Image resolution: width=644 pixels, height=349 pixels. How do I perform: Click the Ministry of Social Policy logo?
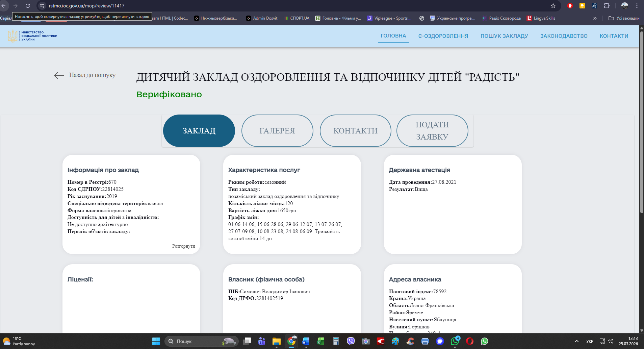pos(33,36)
